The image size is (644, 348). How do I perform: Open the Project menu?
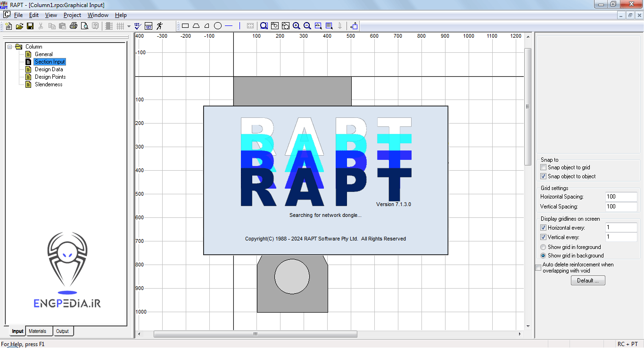[72, 15]
